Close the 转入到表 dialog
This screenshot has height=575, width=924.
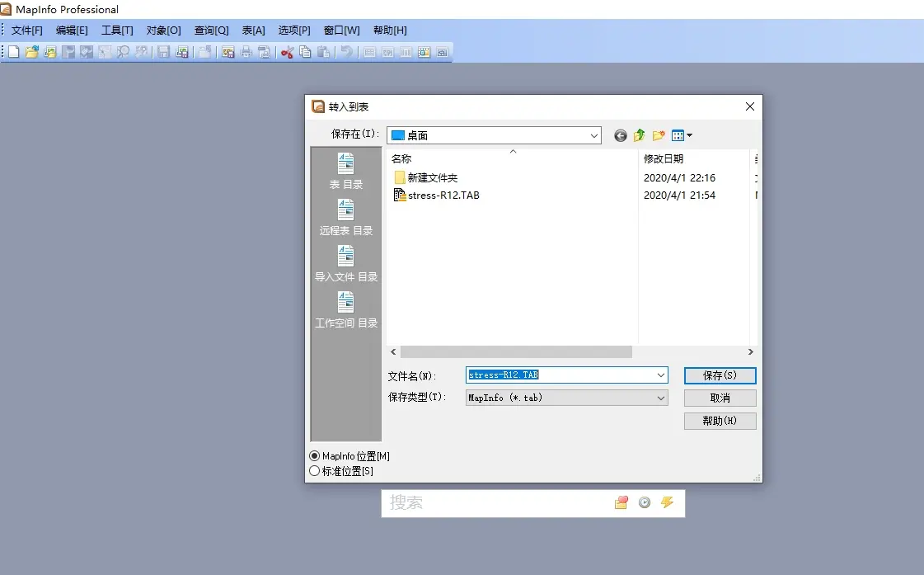coord(749,106)
